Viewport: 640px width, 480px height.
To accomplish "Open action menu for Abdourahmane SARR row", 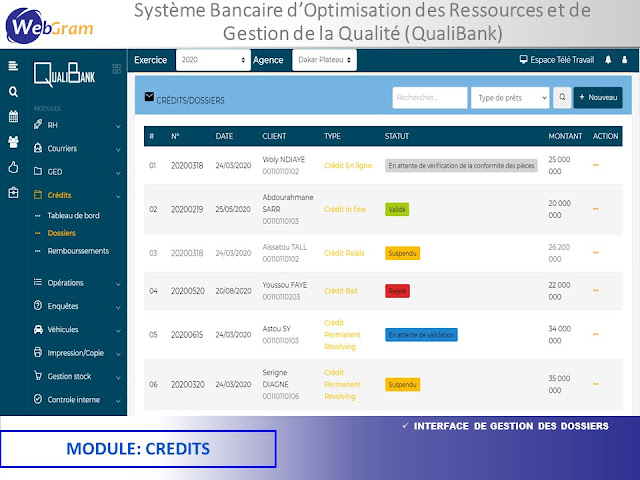I will click(x=596, y=209).
